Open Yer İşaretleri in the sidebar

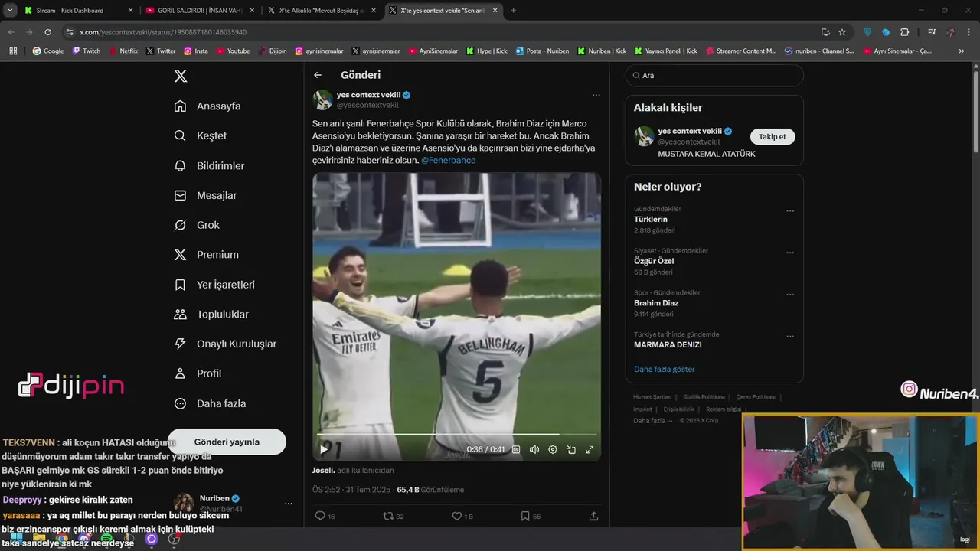tap(214, 285)
